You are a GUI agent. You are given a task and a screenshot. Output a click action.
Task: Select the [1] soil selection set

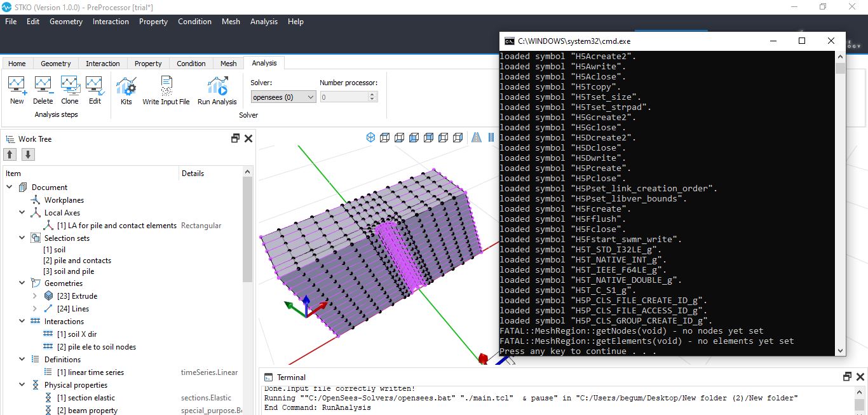click(55, 250)
